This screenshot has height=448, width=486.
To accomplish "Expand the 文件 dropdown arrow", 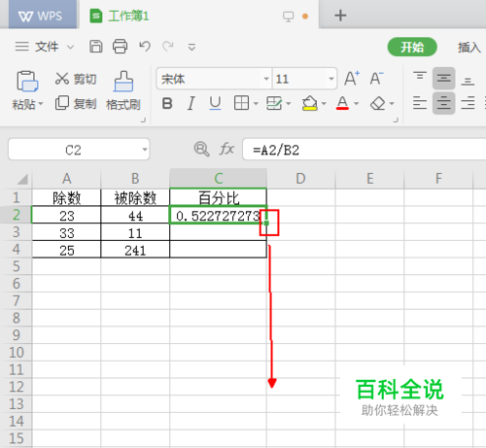I will 70,48.
